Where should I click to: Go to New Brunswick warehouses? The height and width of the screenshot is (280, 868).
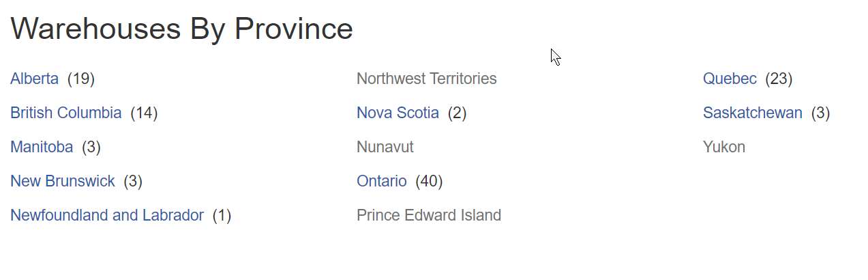[x=63, y=181]
